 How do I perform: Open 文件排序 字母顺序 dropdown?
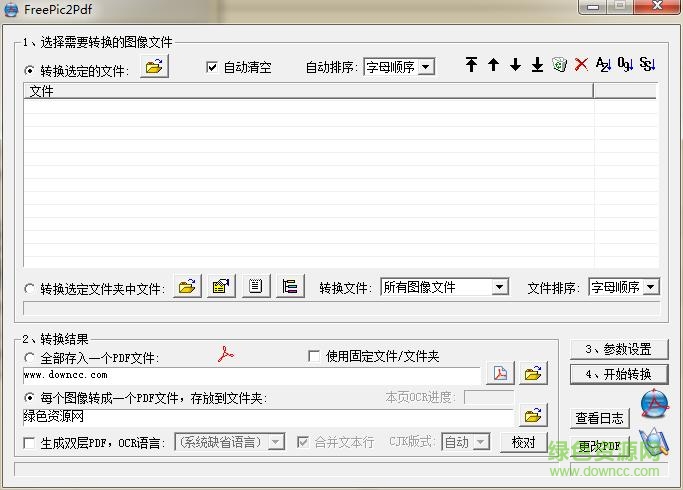coord(624,287)
